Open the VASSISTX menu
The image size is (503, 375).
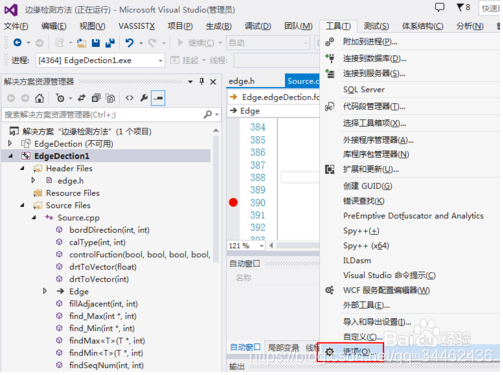tap(137, 26)
